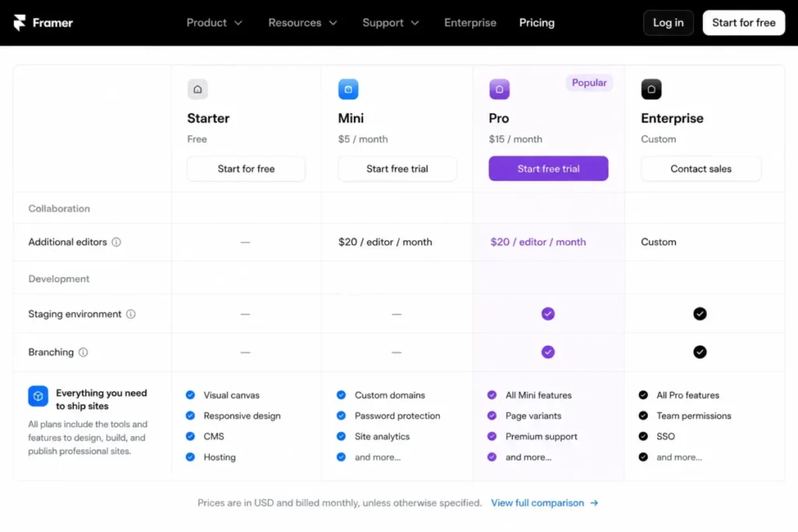Click and more... under Mini features
Viewport: 798px width, 532px height.
click(x=378, y=457)
